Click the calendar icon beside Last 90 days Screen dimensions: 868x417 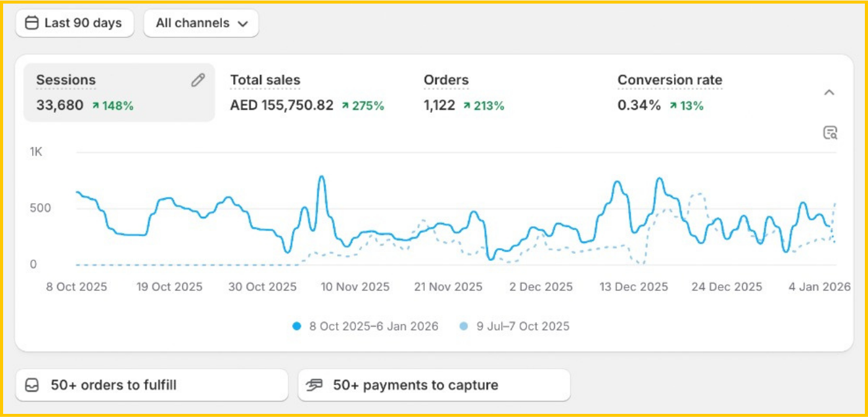(x=32, y=24)
